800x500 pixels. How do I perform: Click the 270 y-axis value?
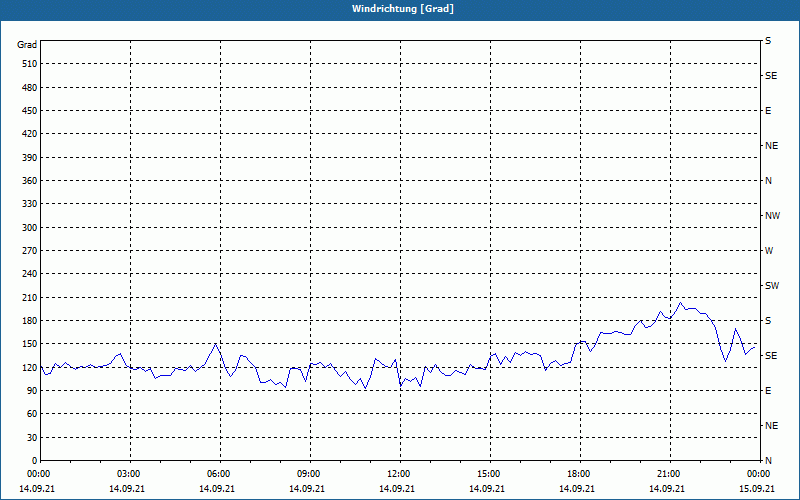pos(30,251)
